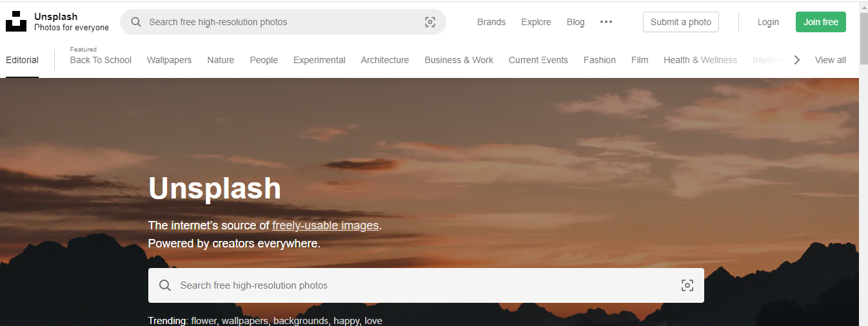This screenshot has height=326, width=868.
Task: Open the Nature category
Action: (221, 60)
